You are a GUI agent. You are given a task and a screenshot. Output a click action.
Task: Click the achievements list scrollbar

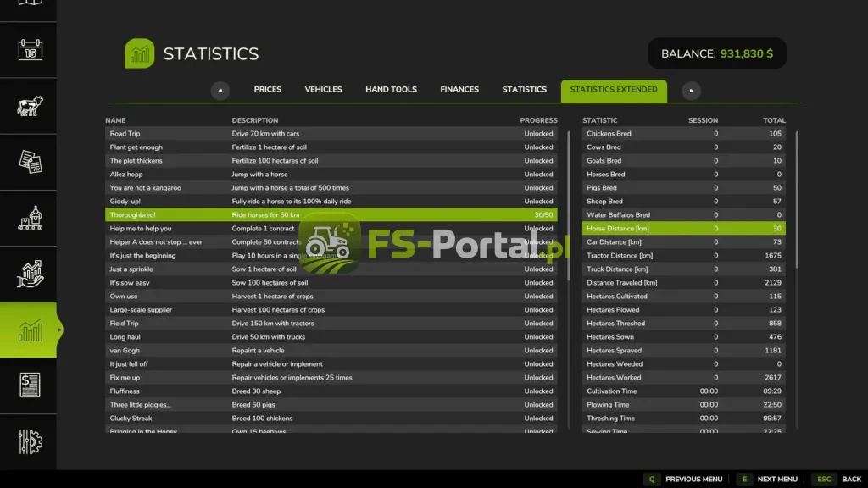[569, 205]
